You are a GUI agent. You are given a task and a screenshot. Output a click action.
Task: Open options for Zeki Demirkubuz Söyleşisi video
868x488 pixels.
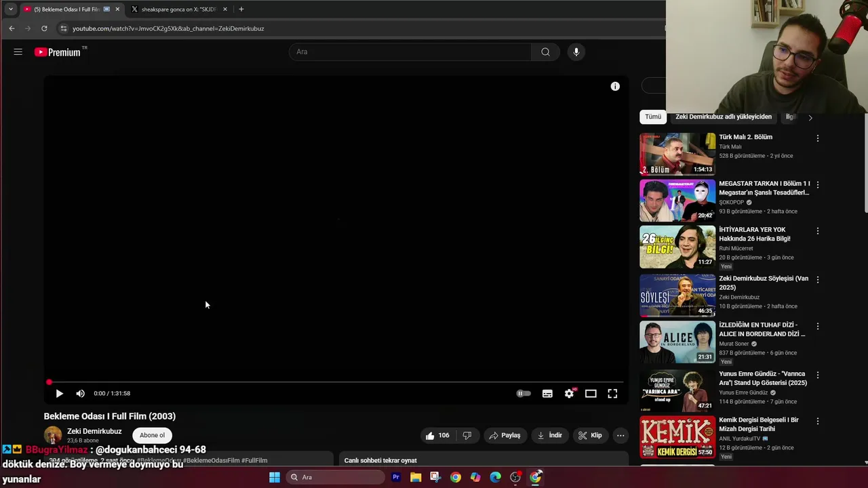click(817, 279)
